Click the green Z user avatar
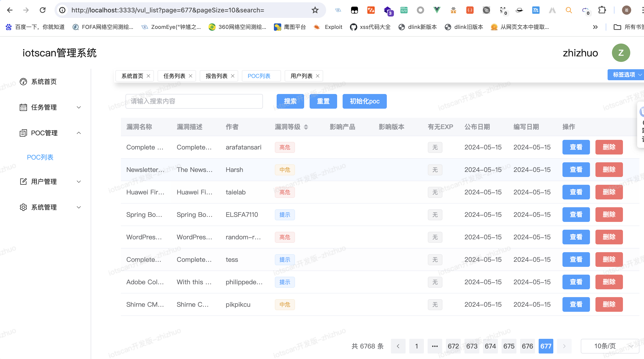 pos(621,53)
